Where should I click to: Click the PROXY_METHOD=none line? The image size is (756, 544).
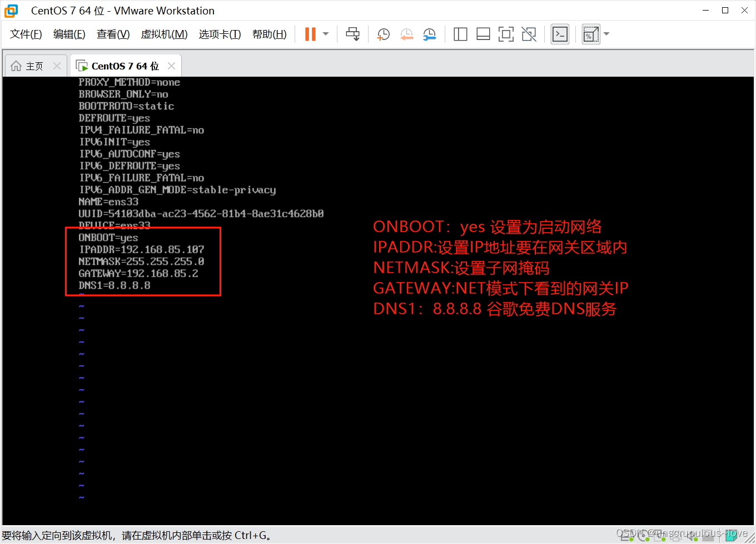click(x=130, y=82)
